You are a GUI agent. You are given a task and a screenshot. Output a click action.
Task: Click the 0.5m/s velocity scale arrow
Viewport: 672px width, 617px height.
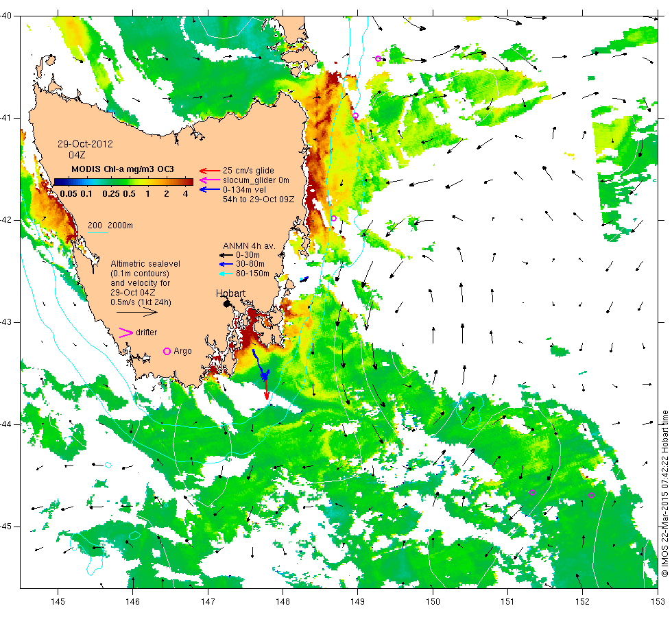point(137,313)
